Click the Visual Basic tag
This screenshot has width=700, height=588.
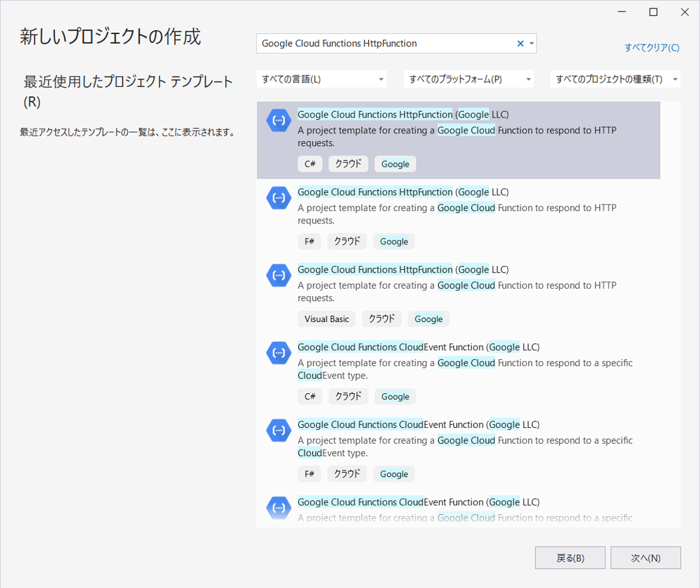pos(326,319)
